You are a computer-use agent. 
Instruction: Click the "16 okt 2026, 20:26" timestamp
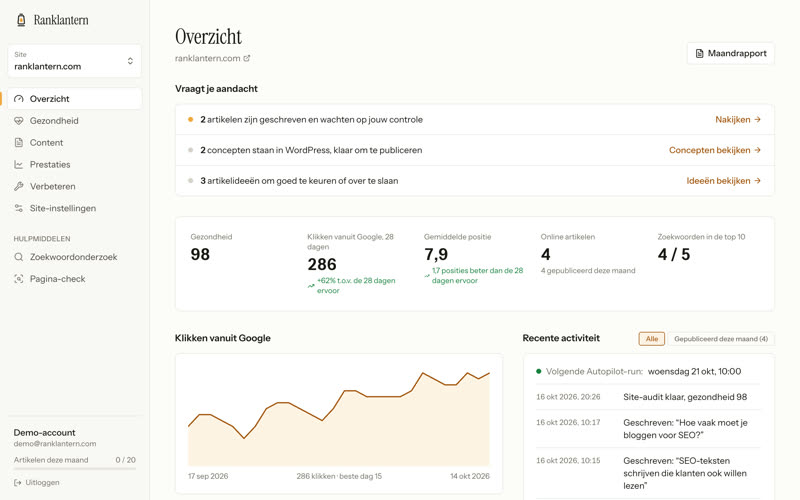(x=568, y=397)
